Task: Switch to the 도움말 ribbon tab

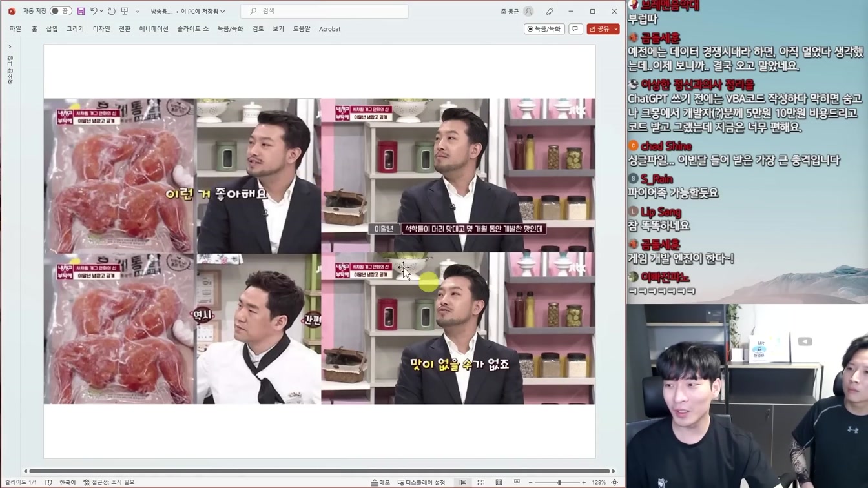Action: (302, 29)
